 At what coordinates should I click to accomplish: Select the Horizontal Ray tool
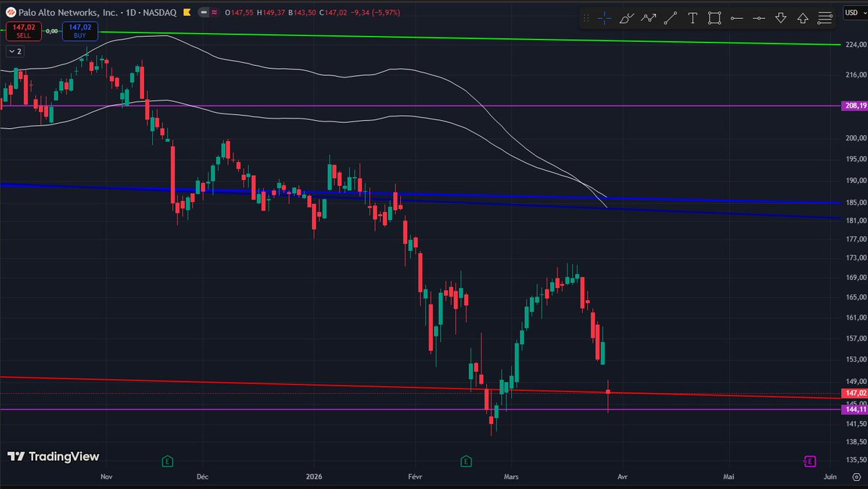[737, 18]
